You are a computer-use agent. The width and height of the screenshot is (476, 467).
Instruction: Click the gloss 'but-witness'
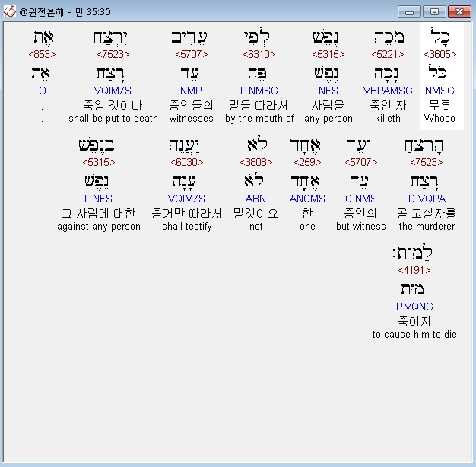[361, 226]
